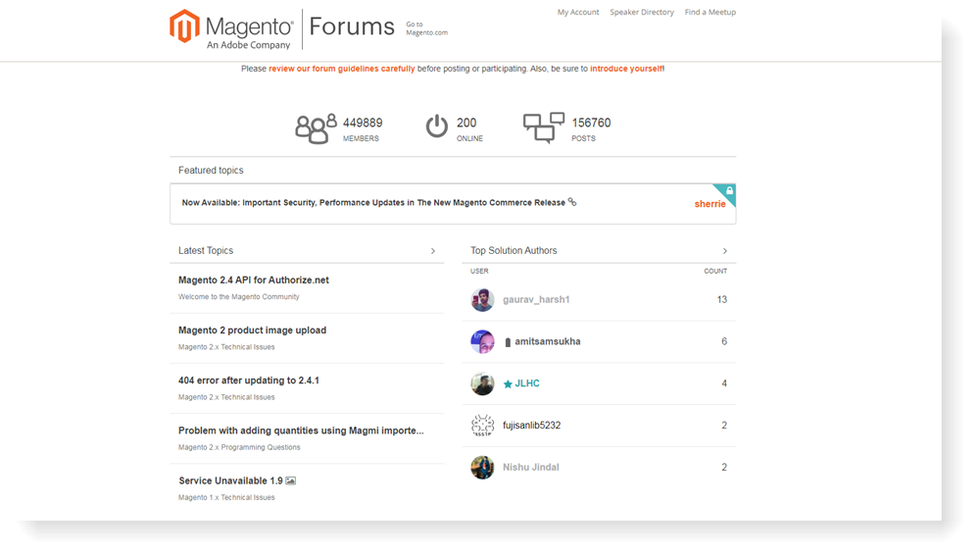Click the link icon beside featured topic

(x=572, y=202)
